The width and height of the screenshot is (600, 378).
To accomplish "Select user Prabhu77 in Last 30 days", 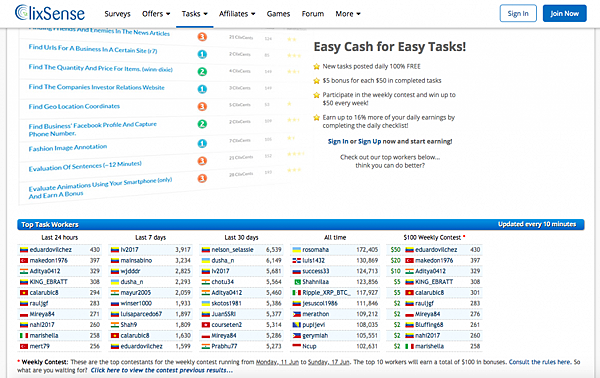I will [x=224, y=346].
